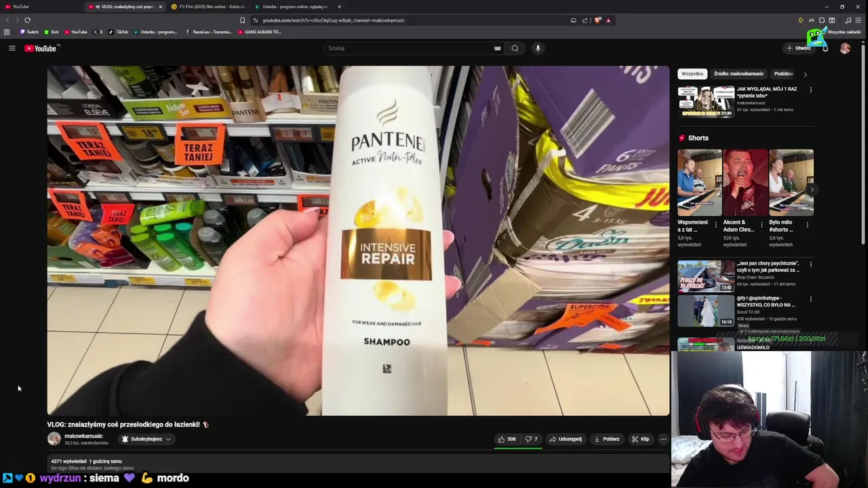Open the YouTube hamburger guide menu
This screenshot has width=868, height=488.
coord(12,48)
